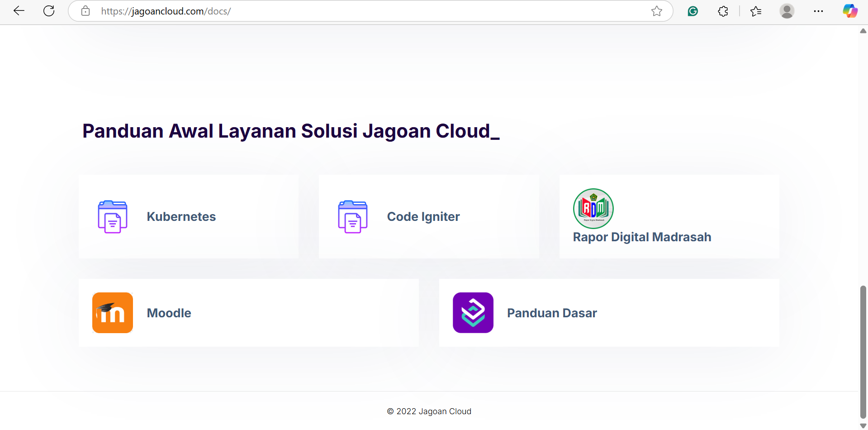Screen dimensions: 868x430
Task: View site information via the lock icon
Action: pos(85,11)
